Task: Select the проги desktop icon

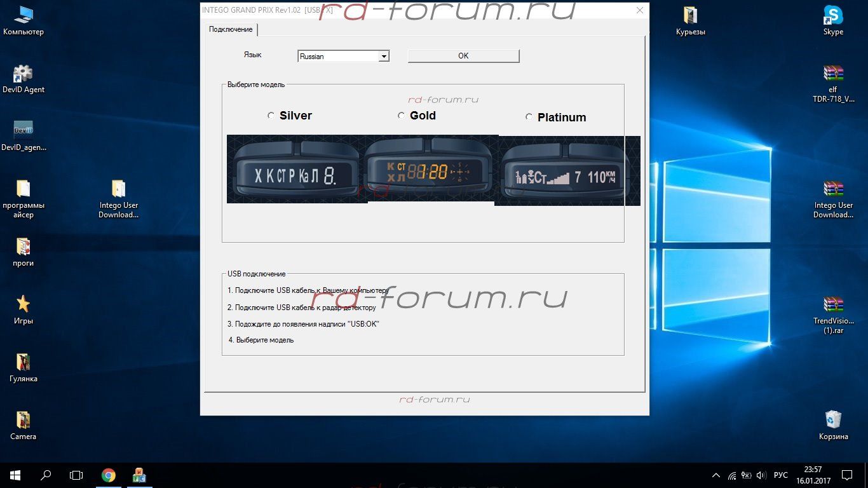Action: [x=24, y=252]
